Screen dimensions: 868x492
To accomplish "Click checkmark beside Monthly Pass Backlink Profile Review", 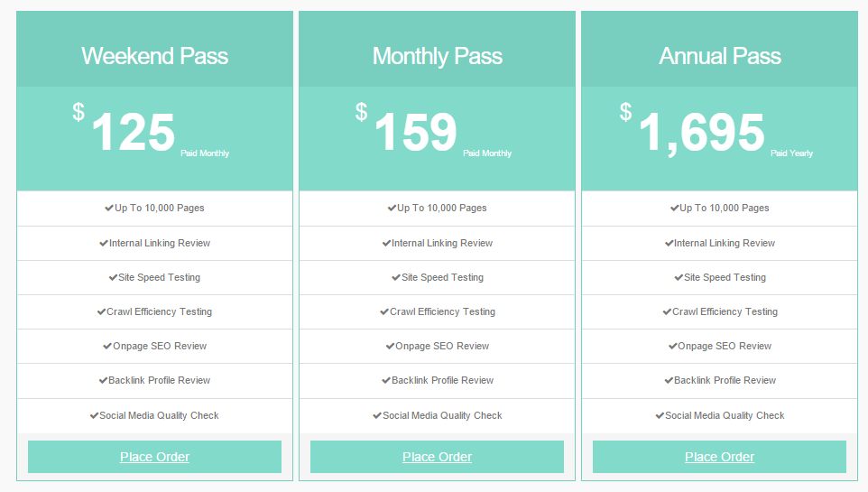I will click(386, 381).
